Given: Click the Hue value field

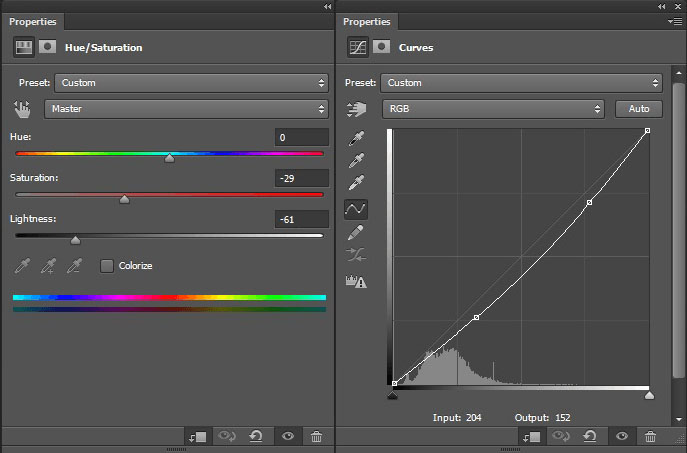Looking at the screenshot, I should pos(302,137).
